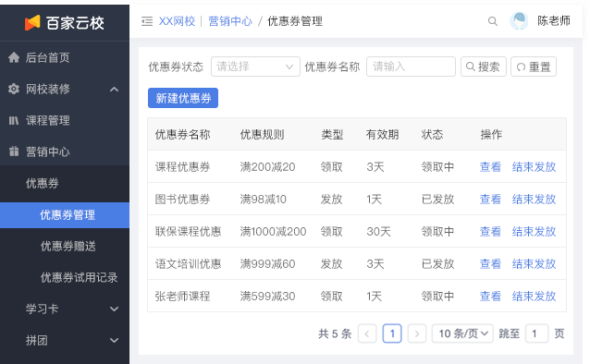Click the 联保课程优惠 name cell

188,231
